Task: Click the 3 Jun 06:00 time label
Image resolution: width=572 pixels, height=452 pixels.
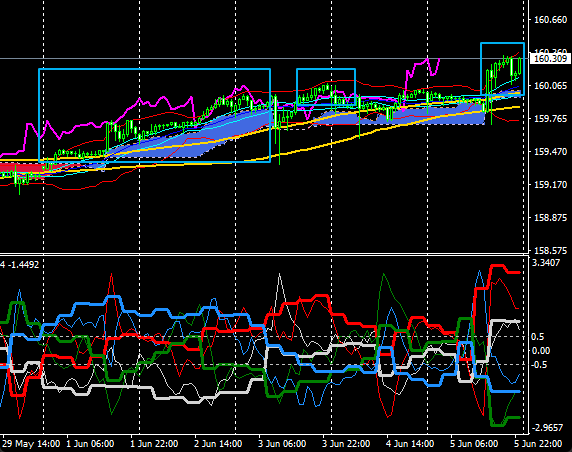Action: 282,444
